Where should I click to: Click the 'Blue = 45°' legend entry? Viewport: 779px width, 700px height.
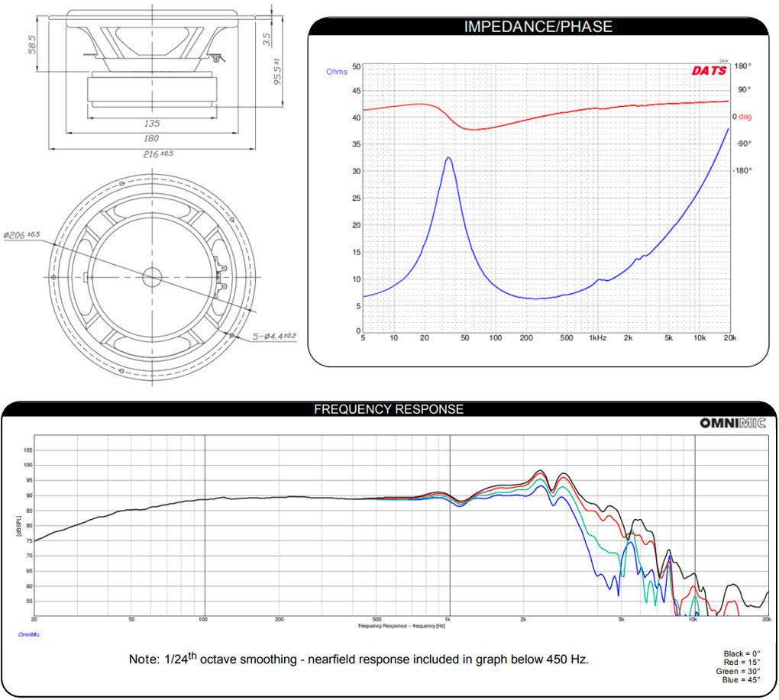pyautogui.click(x=742, y=679)
